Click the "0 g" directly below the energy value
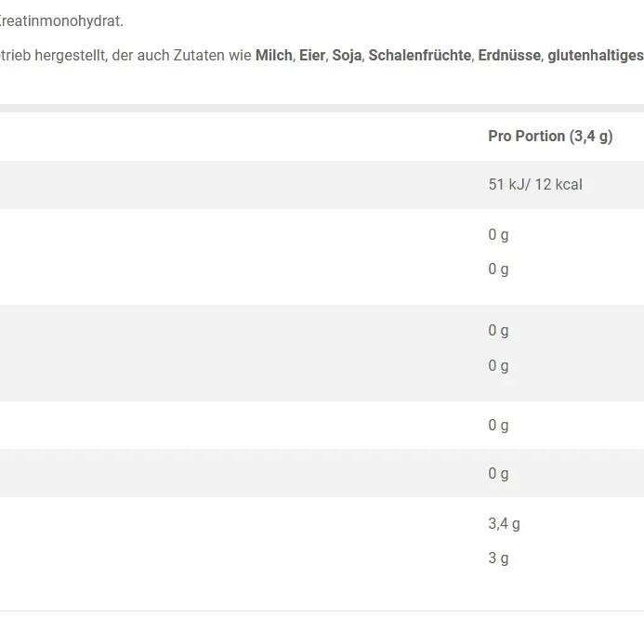 pyautogui.click(x=498, y=234)
